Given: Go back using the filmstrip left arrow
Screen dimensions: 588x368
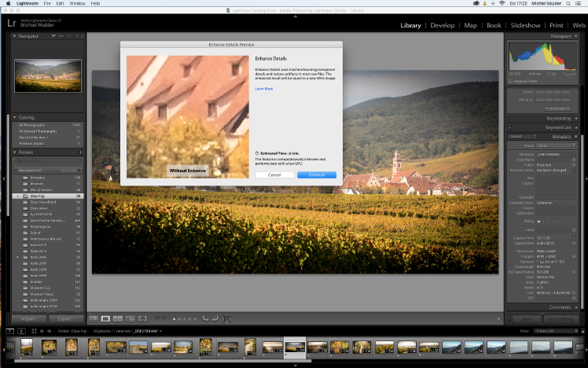Looking at the screenshot, I should click(42, 331).
